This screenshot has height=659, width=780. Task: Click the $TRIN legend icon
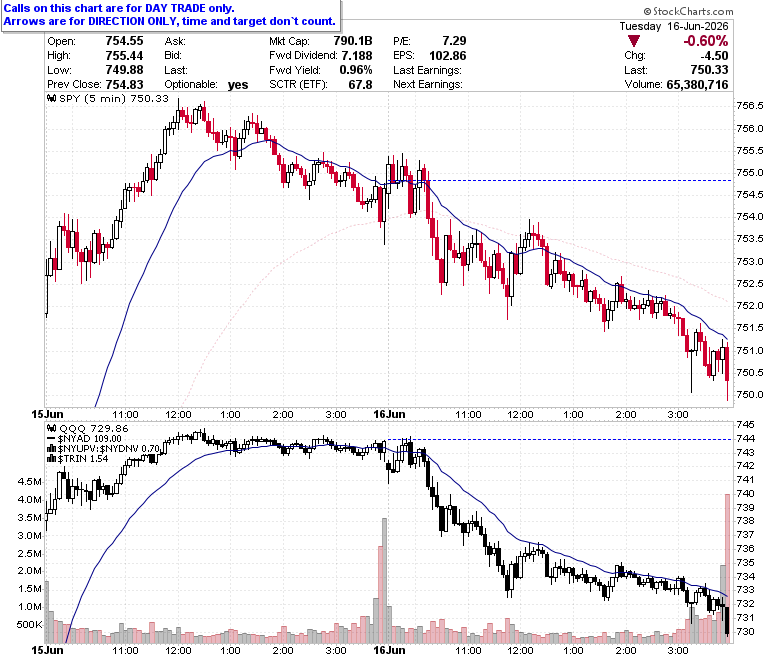[x=52, y=458]
